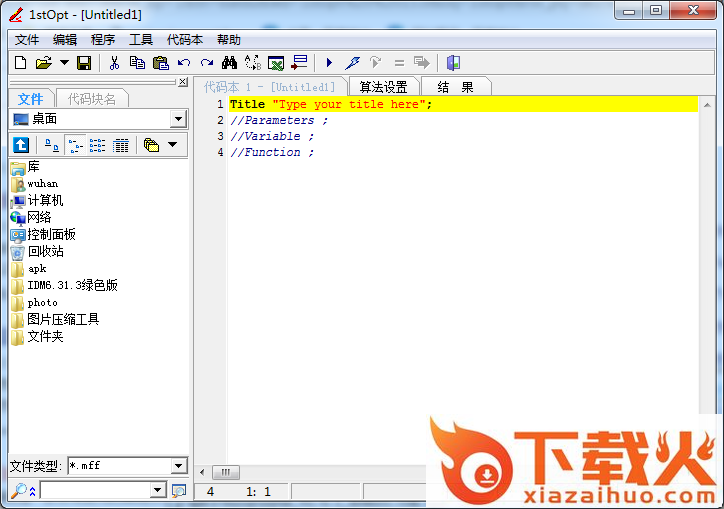724x509 pixels.
Task: Click the New file icon
Action: point(21,63)
